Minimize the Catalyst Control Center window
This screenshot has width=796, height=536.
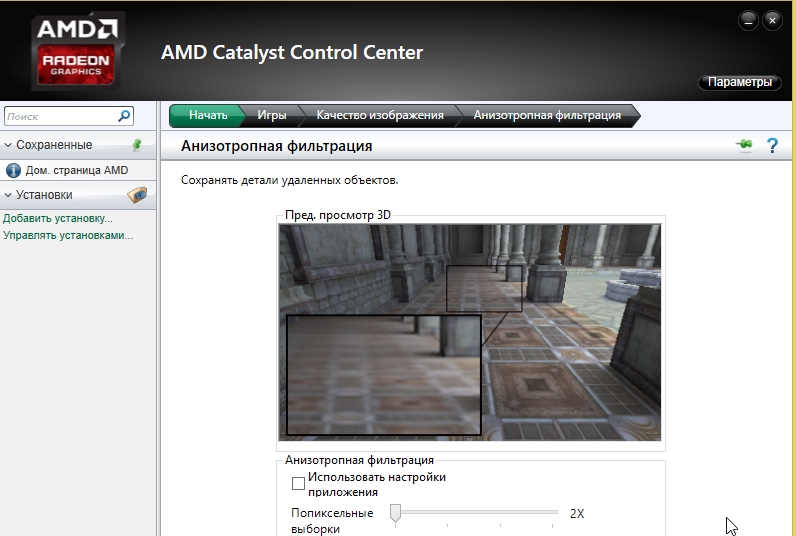[x=748, y=20]
